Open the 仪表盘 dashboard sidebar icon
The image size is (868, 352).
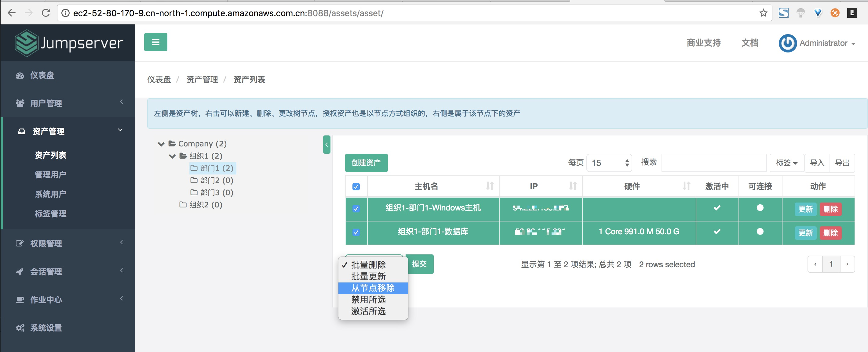point(20,75)
